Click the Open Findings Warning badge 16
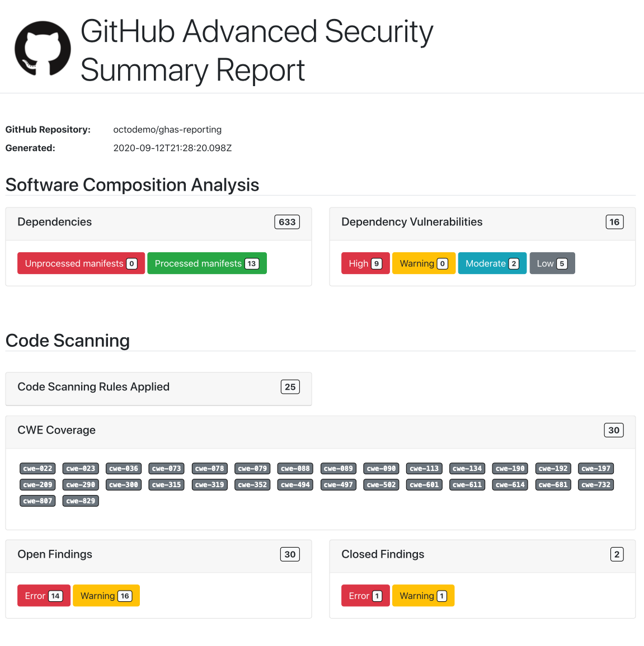644x646 pixels. [x=106, y=595]
